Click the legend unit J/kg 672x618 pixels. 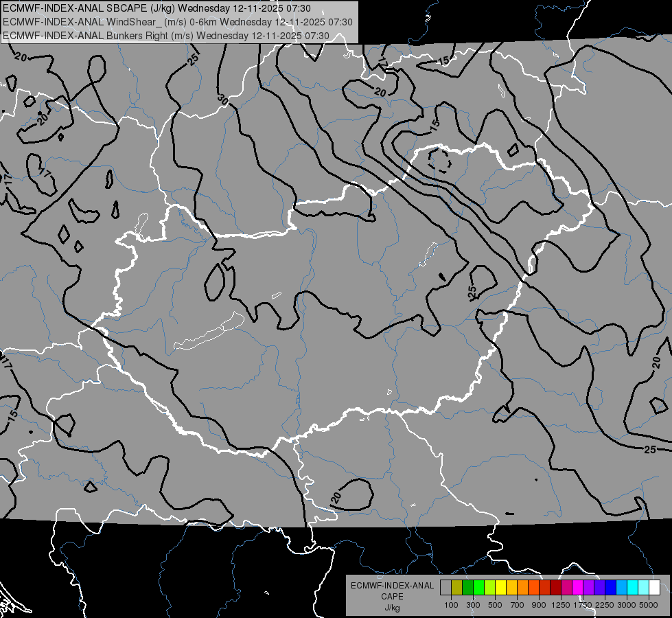392,608
